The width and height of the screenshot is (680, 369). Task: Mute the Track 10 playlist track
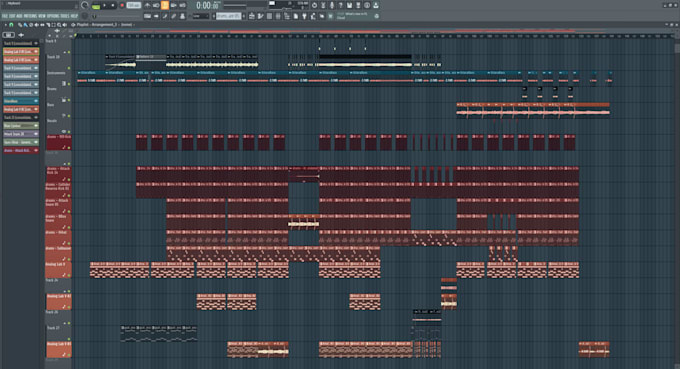point(69,68)
